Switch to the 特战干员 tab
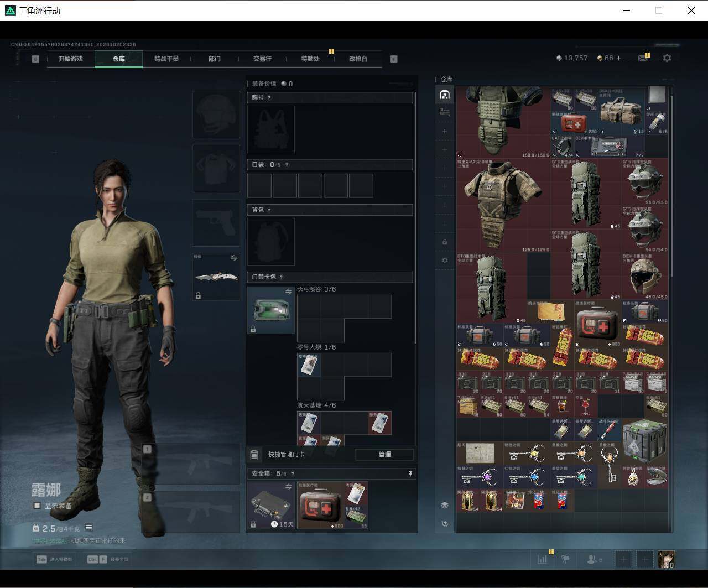The width and height of the screenshot is (708, 588). click(x=166, y=59)
